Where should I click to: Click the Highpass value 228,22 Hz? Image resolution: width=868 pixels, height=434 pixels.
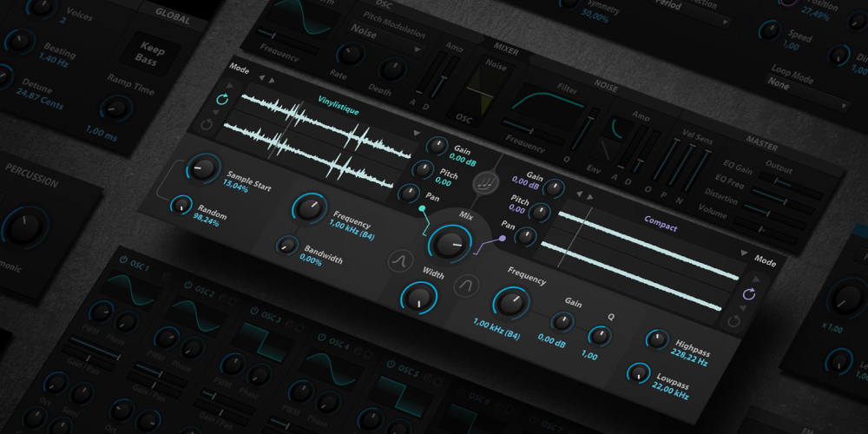point(690,356)
